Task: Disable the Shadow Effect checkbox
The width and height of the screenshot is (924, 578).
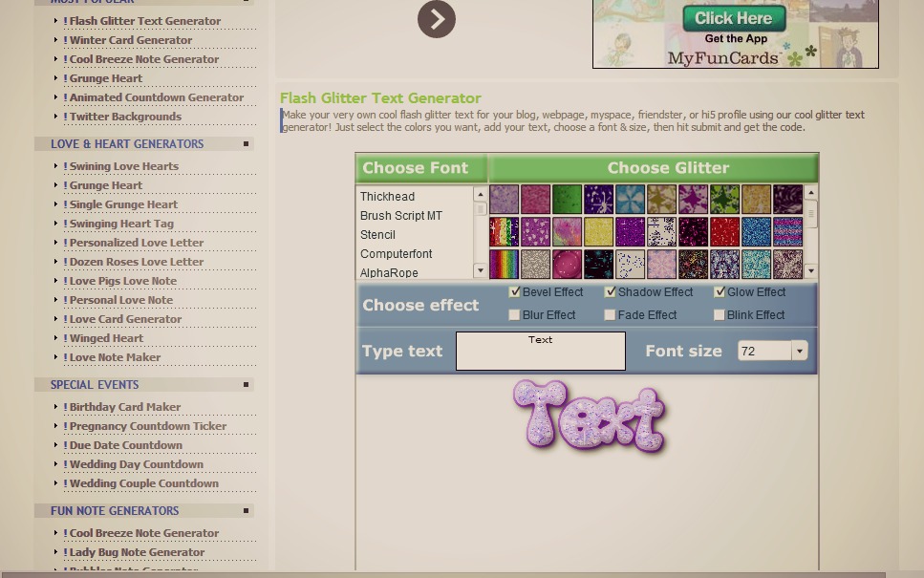Action: pyautogui.click(x=610, y=292)
